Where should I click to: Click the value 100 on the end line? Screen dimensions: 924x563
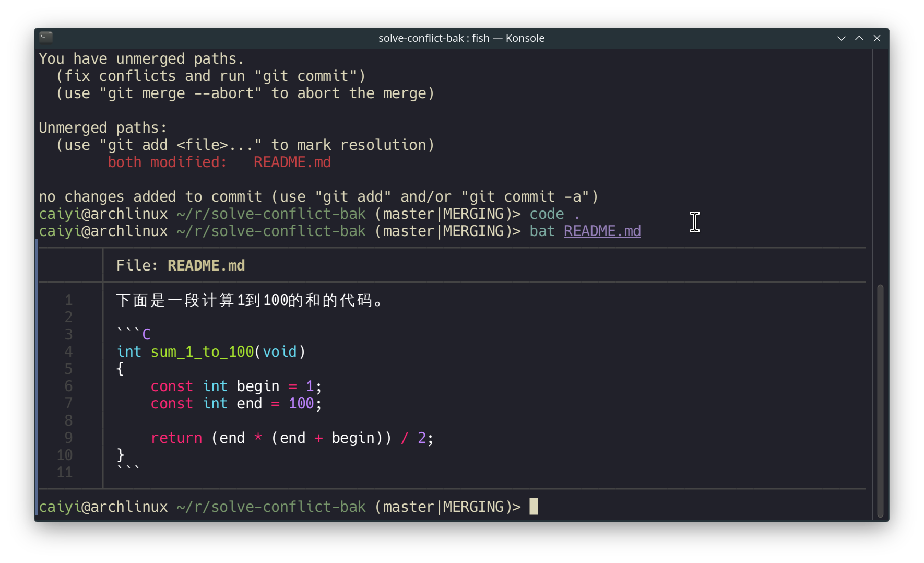click(x=301, y=404)
